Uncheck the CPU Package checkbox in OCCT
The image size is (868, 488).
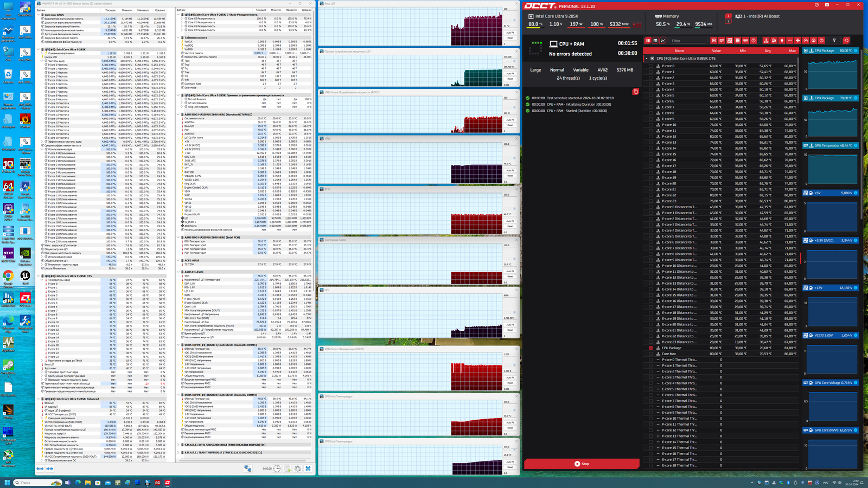651,348
